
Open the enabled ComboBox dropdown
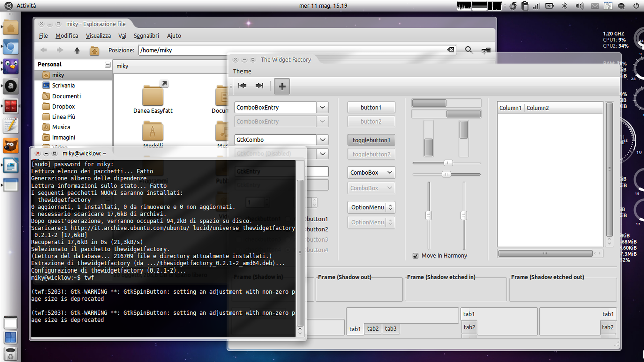[x=371, y=172]
